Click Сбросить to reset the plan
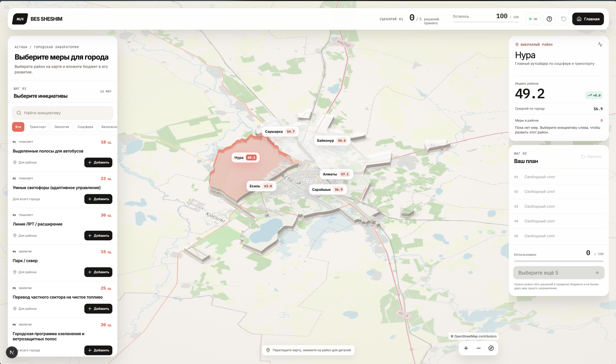This screenshot has width=616, height=364. 591,157
